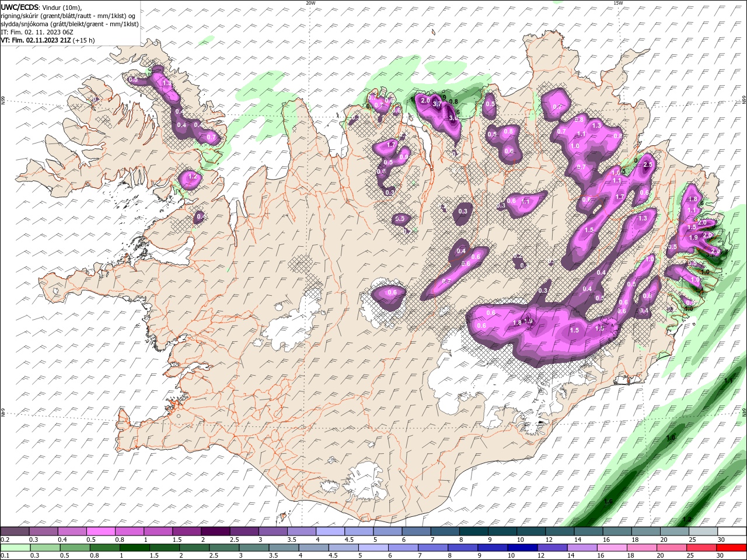Pick the palest green 0.1 rain swatch
Viewport: 747px width, 560px height.
[15, 548]
